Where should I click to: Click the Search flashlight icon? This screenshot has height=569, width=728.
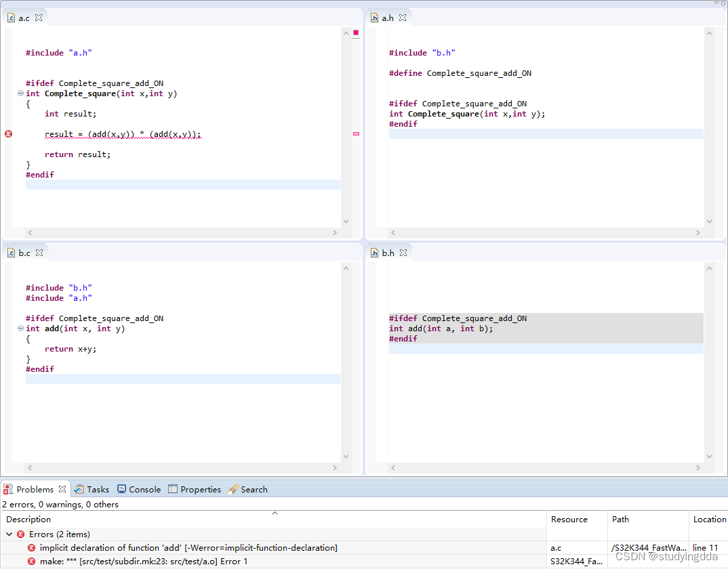pyautogui.click(x=233, y=489)
